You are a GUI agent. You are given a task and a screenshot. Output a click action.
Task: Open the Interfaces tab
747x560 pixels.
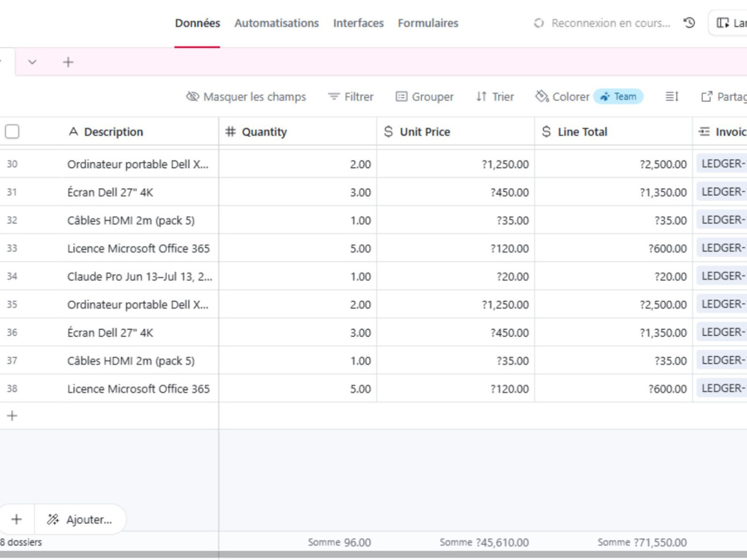click(x=359, y=23)
